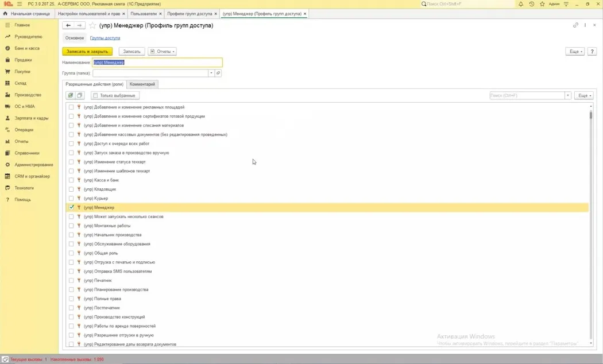This screenshot has width=603, height=364.
Task: Click the Записать и закрыть button
Action: (87, 52)
